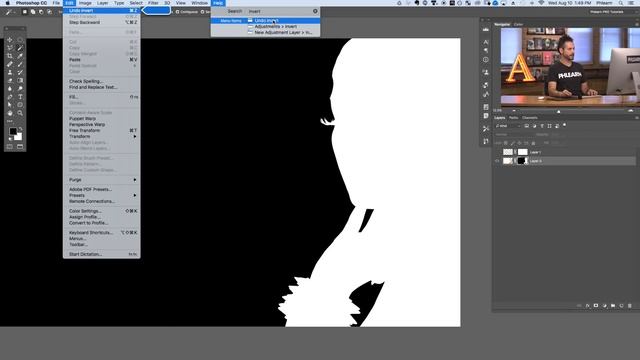Select the History Brush tool

tap(20, 72)
